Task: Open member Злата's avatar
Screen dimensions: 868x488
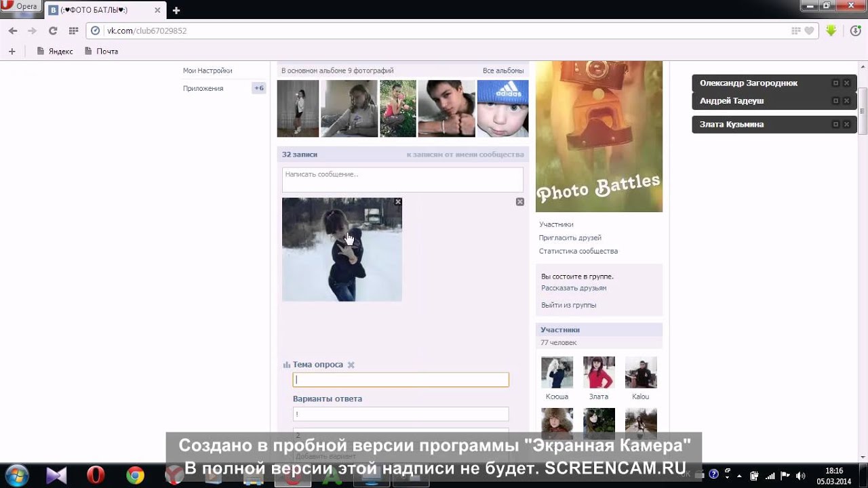Action: point(599,372)
